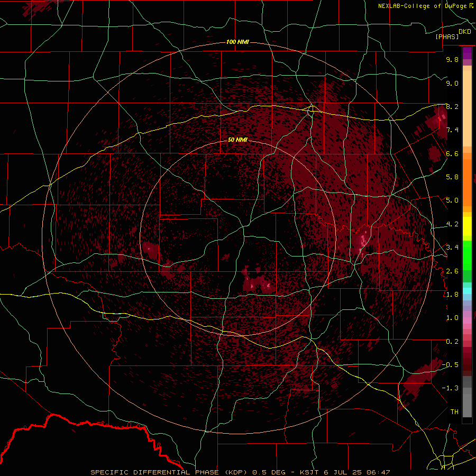Click the 2.6 value on color scale
This screenshot has width=476, height=476.
[452, 271]
